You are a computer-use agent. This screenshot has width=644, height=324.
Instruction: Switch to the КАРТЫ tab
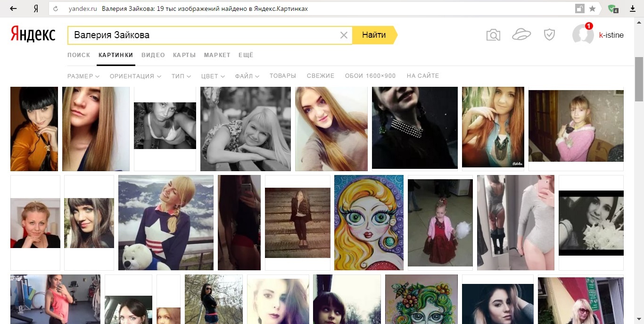(184, 55)
